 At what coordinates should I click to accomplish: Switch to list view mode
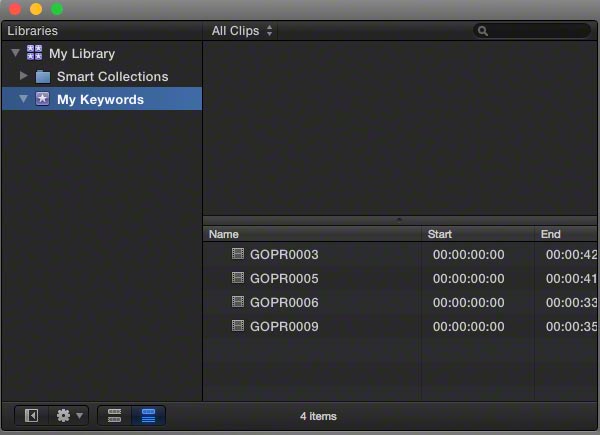148,415
